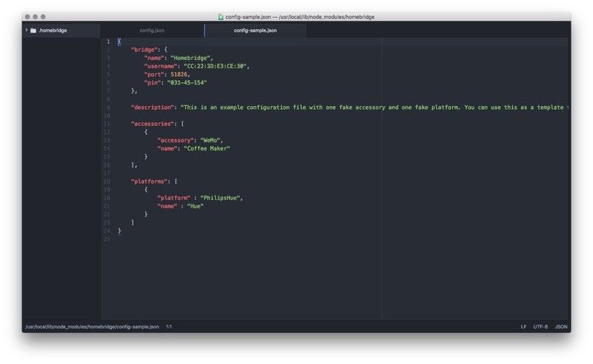
Task: Place cursor on the "username" key
Action: pos(161,66)
